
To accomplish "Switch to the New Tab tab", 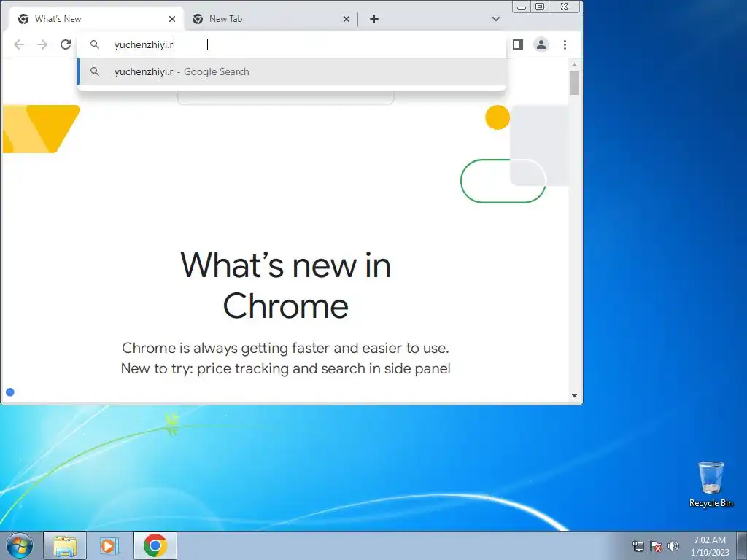I will (271, 19).
